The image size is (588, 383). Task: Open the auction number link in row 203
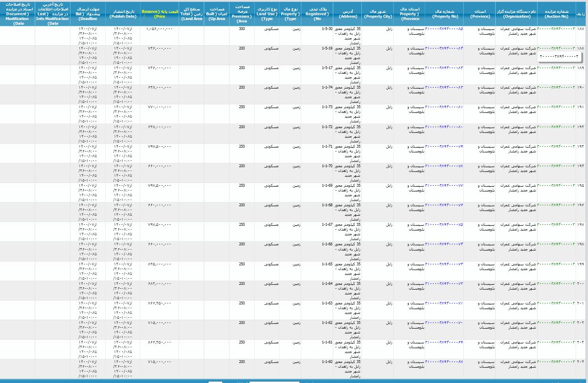(x=556, y=342)
